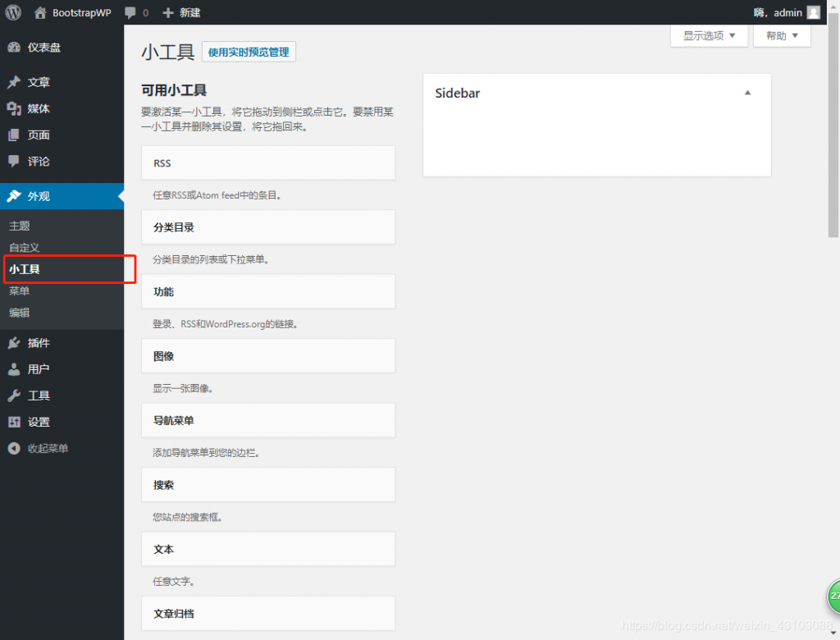Select the 分类目录 widget
The image size is (840, 640).
click(x=268, y=227)
